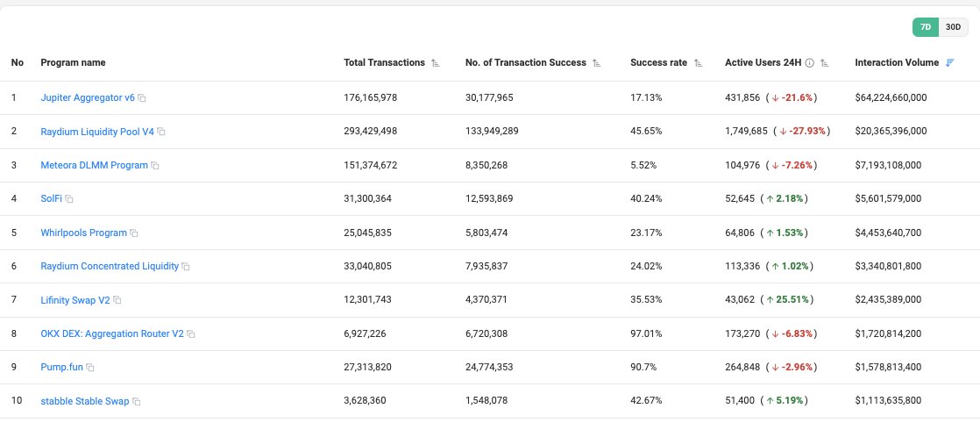The image size is (980, 423).
Task: Select stabble volume $1,113,635,800
Action: pyautogui.click(x=888, y=400)
